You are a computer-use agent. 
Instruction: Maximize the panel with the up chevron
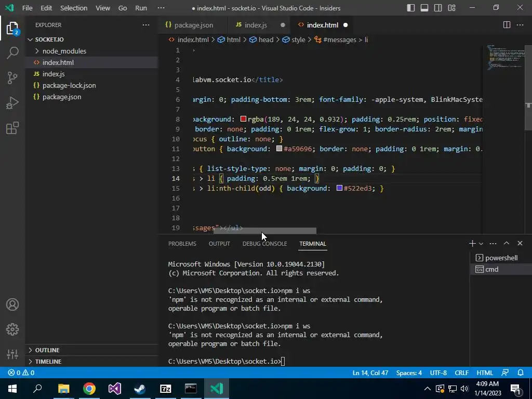(506, 243)
